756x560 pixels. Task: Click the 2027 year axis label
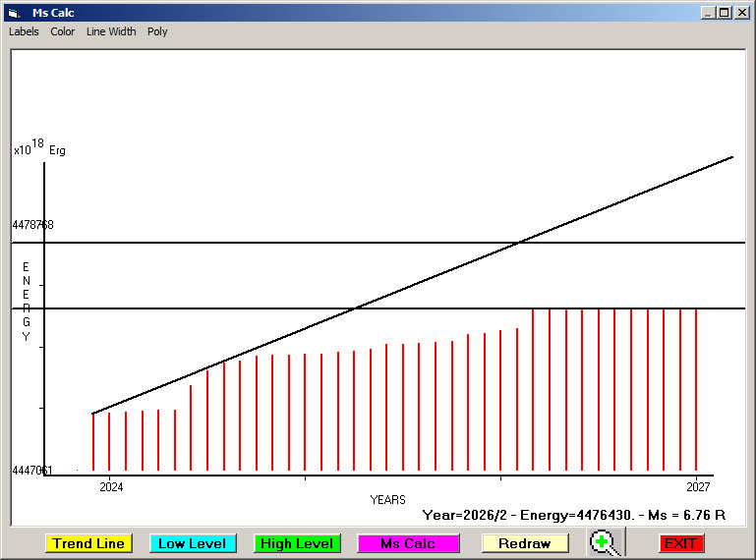(x=697, y=487)
